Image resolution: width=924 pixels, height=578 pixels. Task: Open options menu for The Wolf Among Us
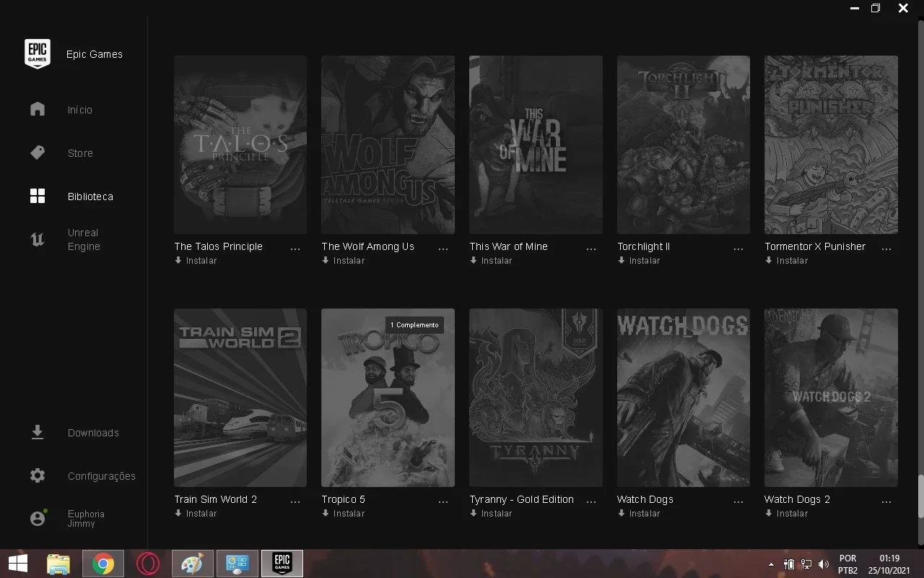point(443,249)
